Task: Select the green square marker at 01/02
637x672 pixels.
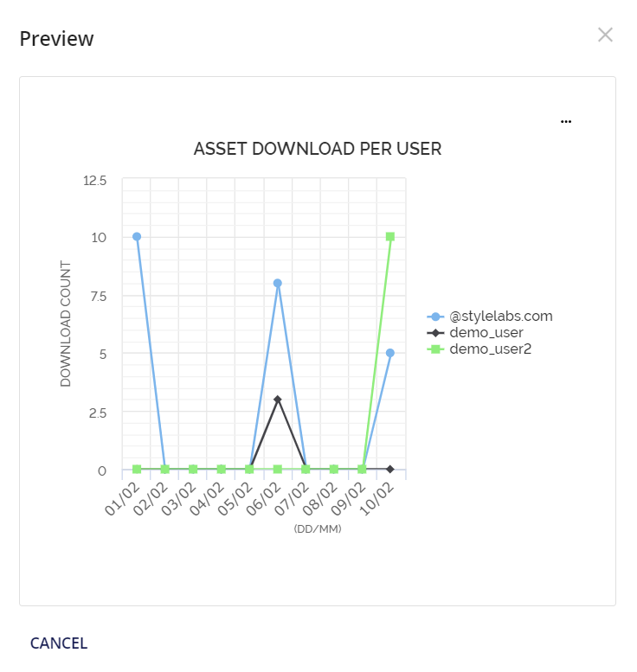Action: coord(137,470)
